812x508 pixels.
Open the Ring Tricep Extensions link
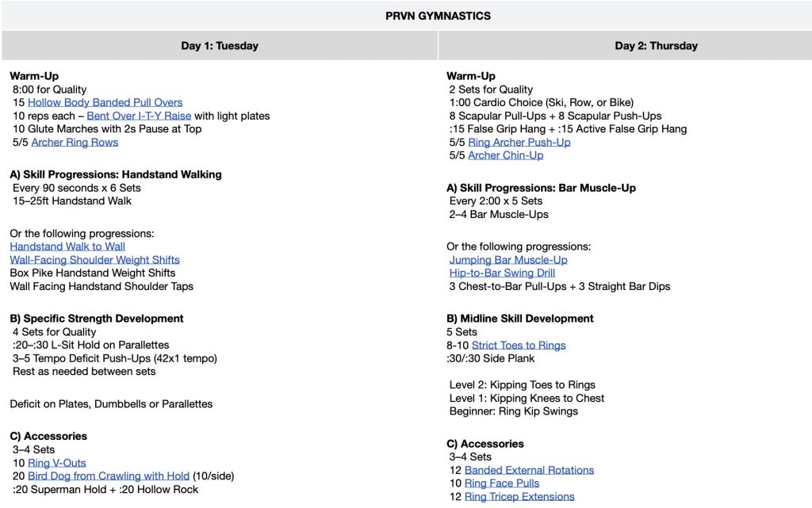(519, 497)
